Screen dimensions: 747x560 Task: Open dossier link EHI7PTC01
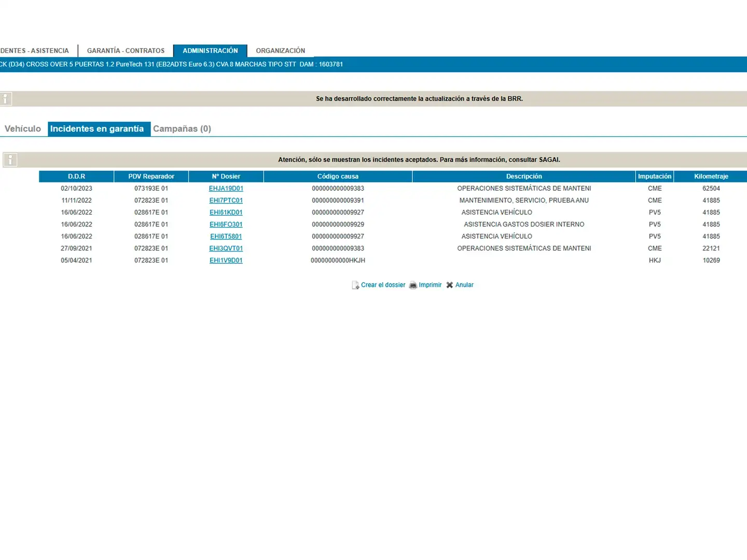226,201
